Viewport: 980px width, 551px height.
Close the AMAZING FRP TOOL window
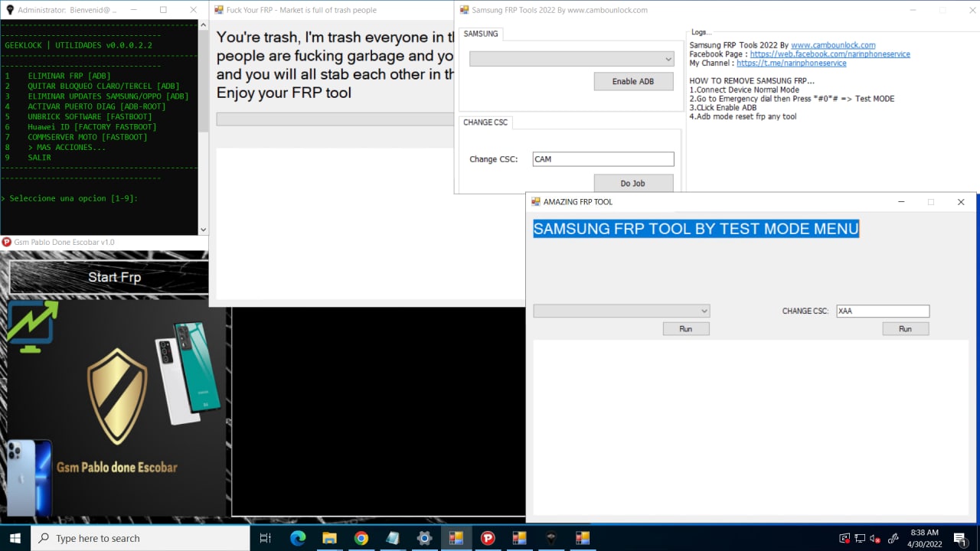961,202
